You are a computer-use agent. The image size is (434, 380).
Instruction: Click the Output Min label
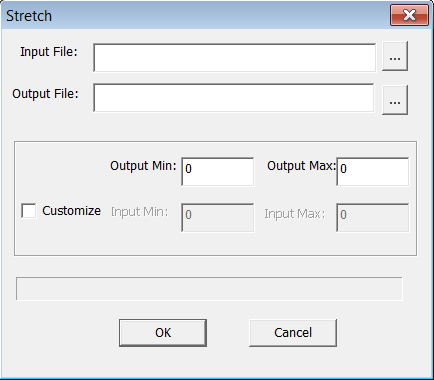pyautogui.click(x=143, y=166)
